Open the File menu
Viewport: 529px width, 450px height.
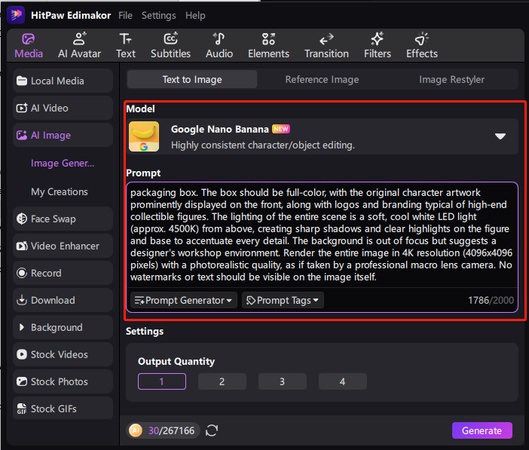(125, 15)
